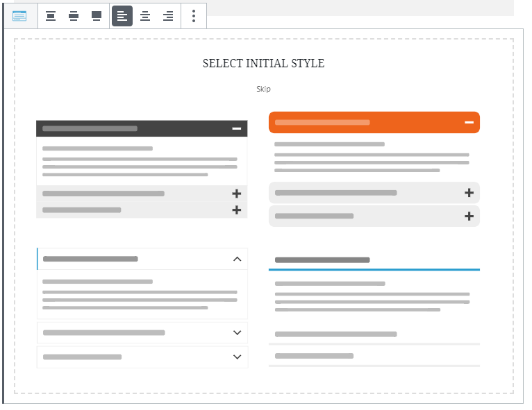The width and height of the screenshot is (532, 410).
Task: Align text right in toolbar
Action: click(x=168, y=16)
